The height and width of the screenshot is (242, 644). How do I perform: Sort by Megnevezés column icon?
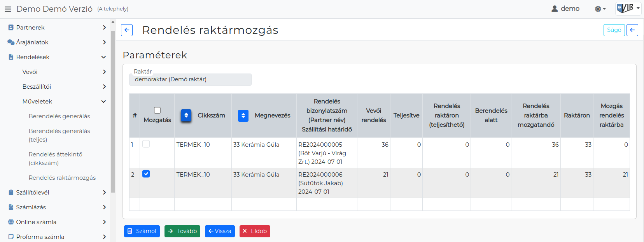click(243, 116)
